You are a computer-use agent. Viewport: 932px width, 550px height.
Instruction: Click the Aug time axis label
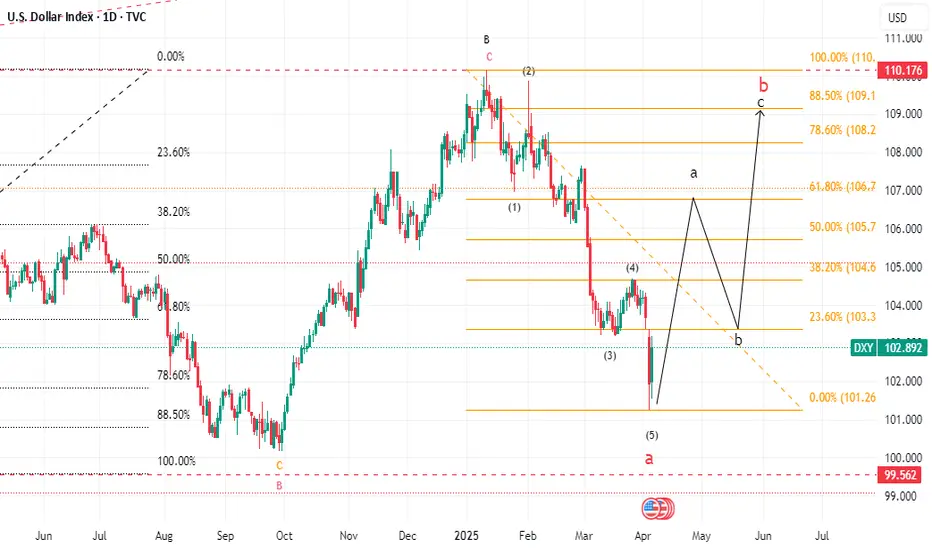164,536
